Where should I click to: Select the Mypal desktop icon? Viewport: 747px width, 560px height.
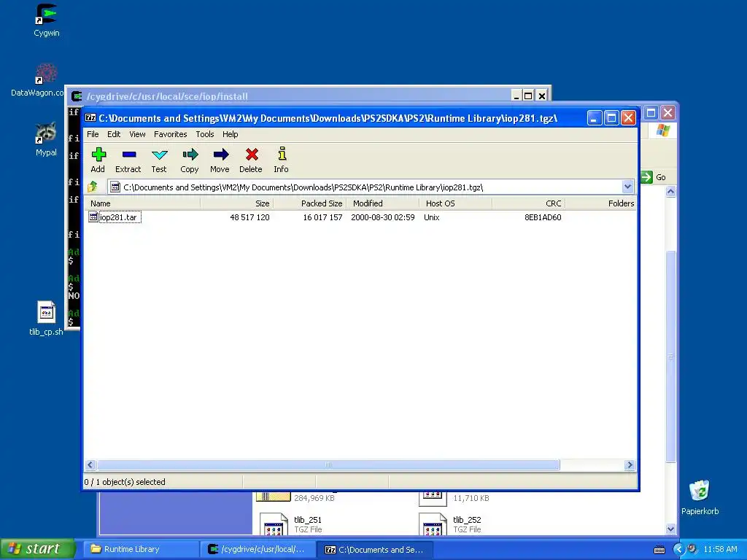tap(46, 139)
